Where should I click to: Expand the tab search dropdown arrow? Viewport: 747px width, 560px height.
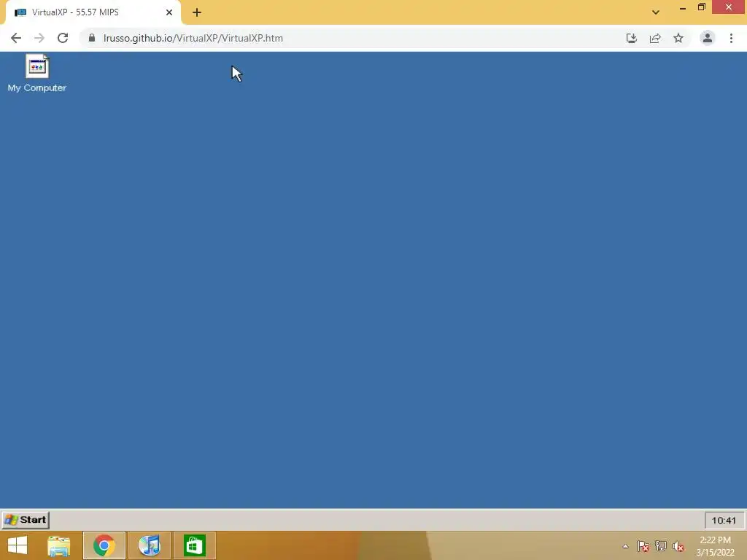pyautogui.click(x=656, y=12)
